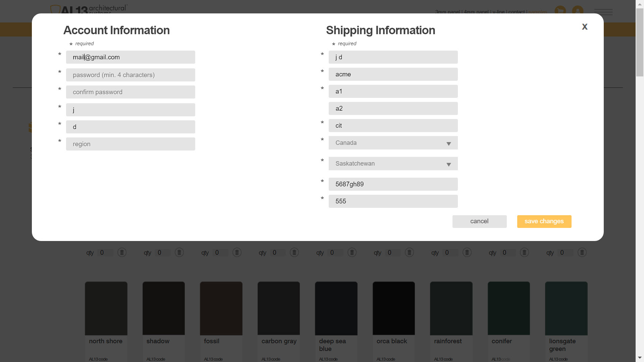Go to the contact menu link
Image resolution: width=644 pixels, height=362 pixels.
pos(516,12)
